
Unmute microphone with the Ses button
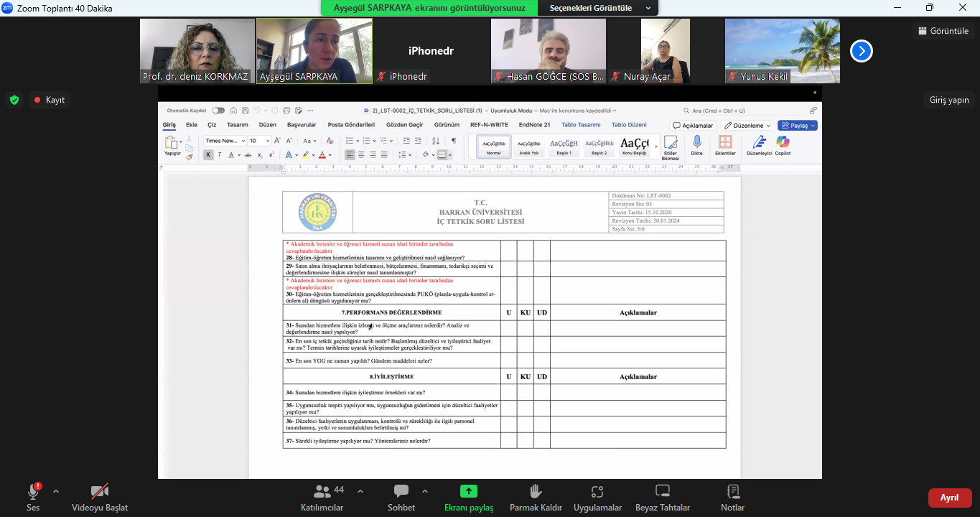[33, 492]
